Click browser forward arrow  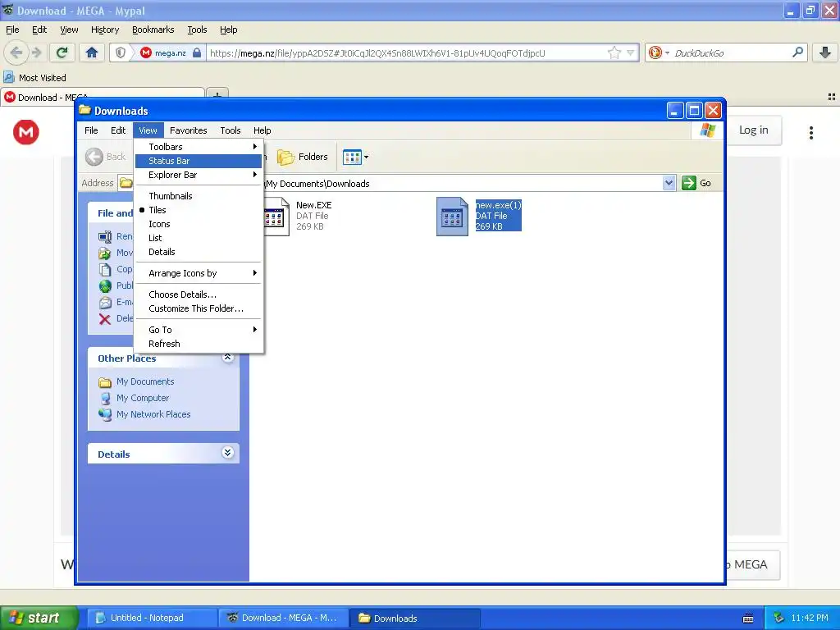pyautogui.click(x=36, y=52)
